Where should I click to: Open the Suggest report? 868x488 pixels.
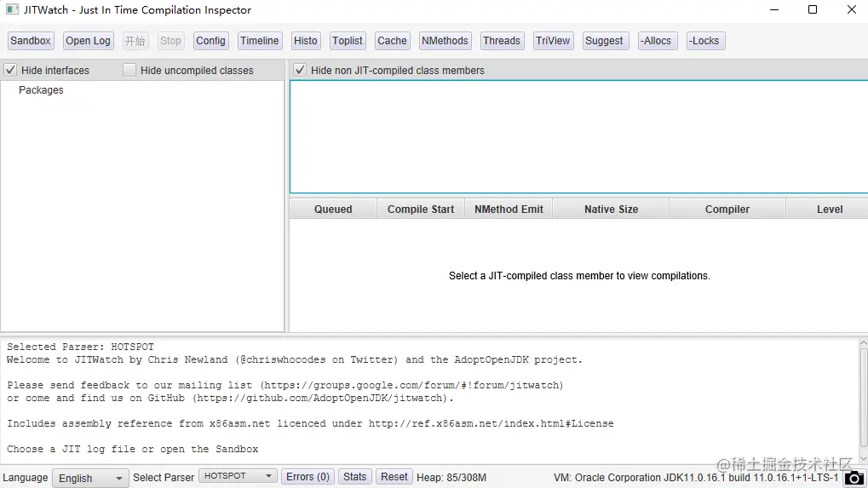604,40
